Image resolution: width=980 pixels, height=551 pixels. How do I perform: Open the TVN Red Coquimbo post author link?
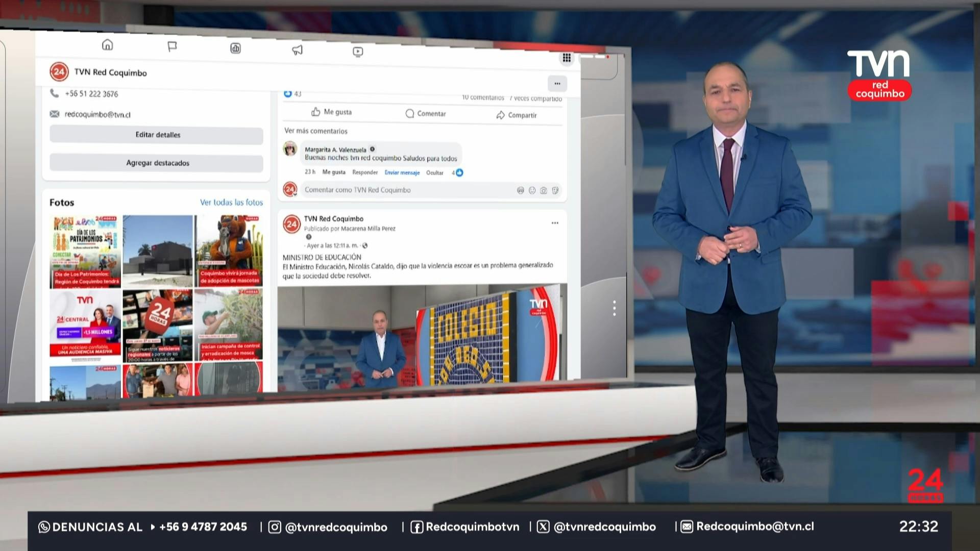click(334, 219)
